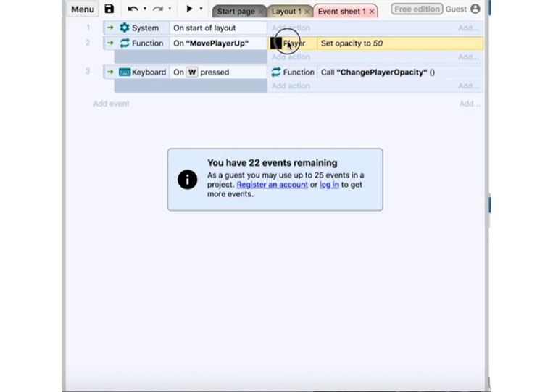Select Player sprite icon in action

276,43
